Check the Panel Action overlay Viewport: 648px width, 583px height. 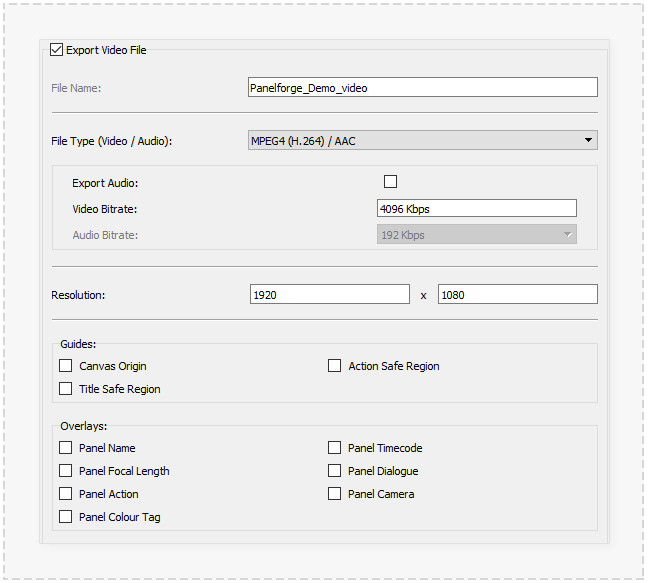66,494
